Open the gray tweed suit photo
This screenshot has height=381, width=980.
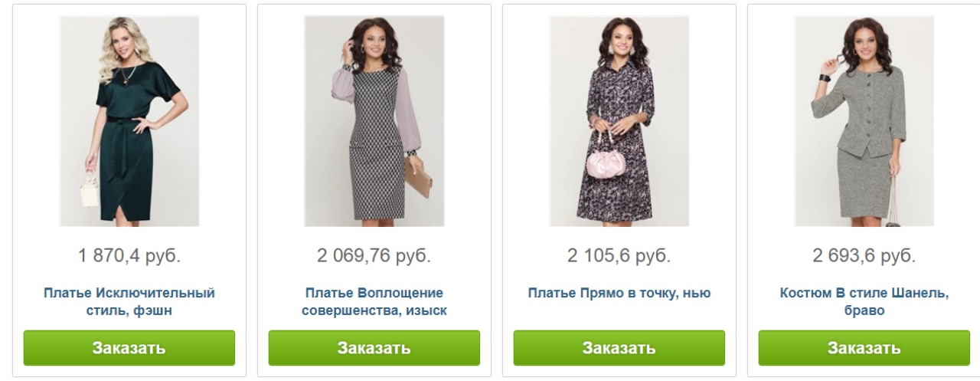[864, 121]
